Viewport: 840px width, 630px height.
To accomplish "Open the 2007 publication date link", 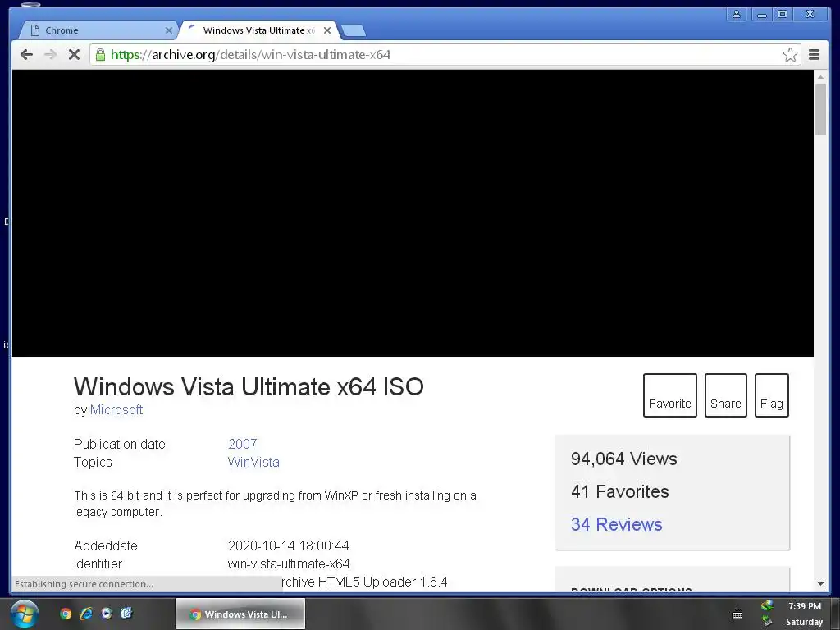I will 242,444.
